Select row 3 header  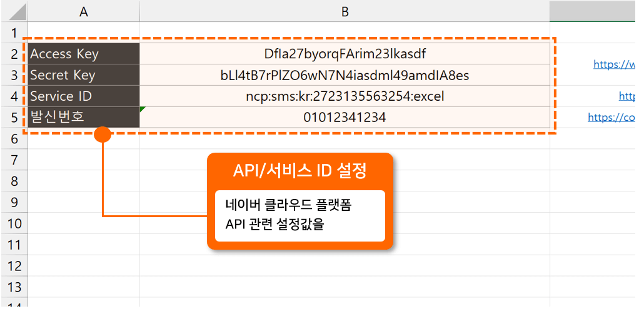14,75
